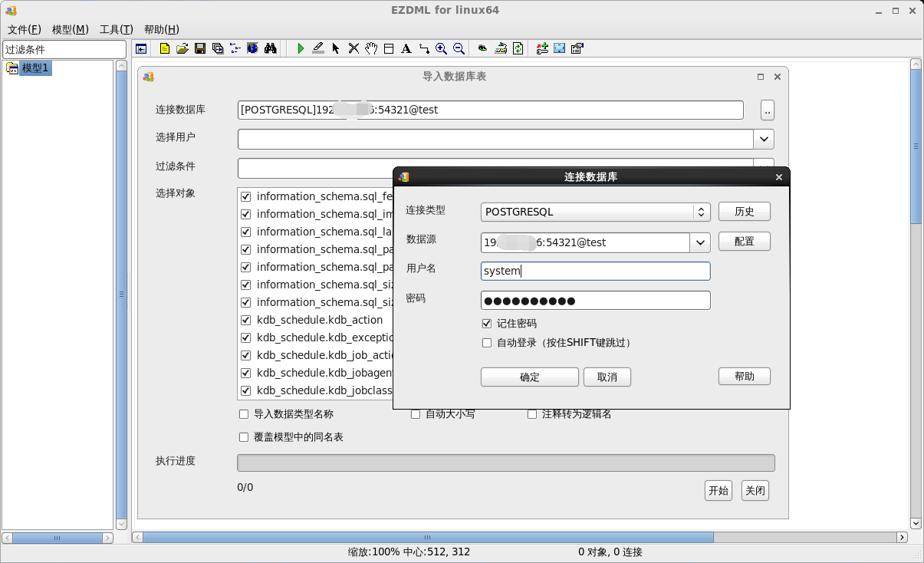Viewport: 924px width, 563px height.
Task: Open Find with the binoculars icon
Action: point(271,48)
